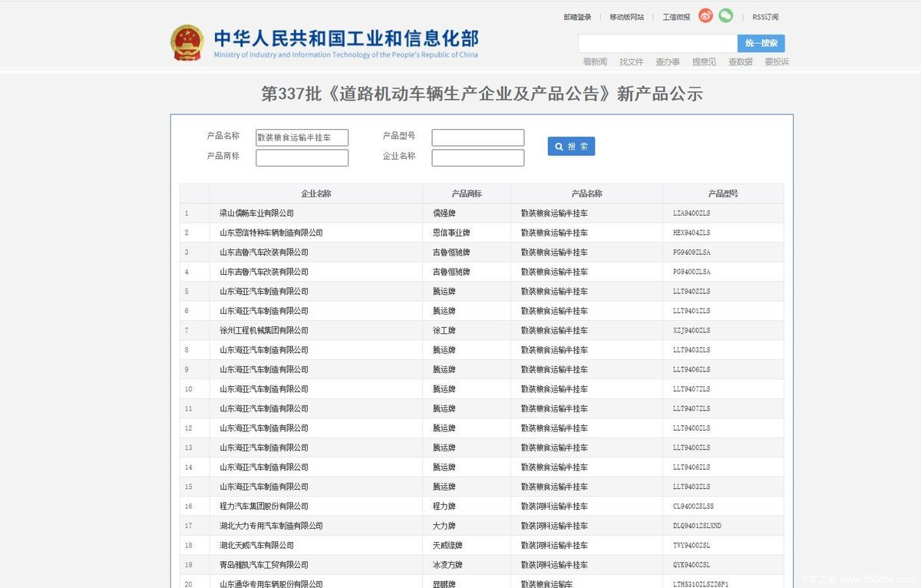Click company 山东恩信特种车辆制造有限公司
Viewport: 921px width, 588px height.
[271, 233]
